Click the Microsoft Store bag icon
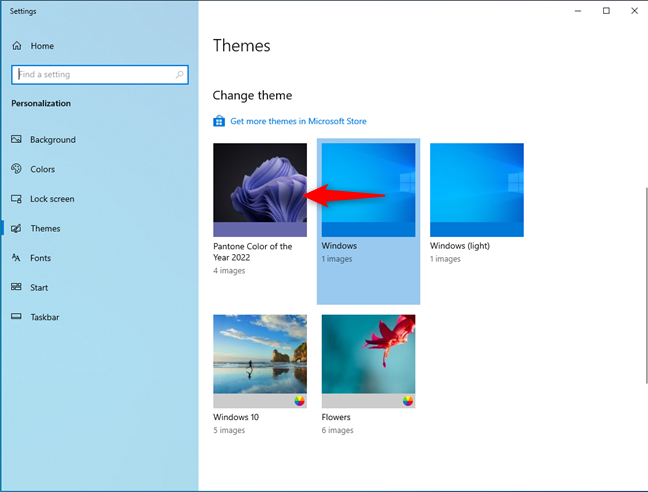Image resolution: width=648 pixels, height=492 pixels. click(219, 121)
